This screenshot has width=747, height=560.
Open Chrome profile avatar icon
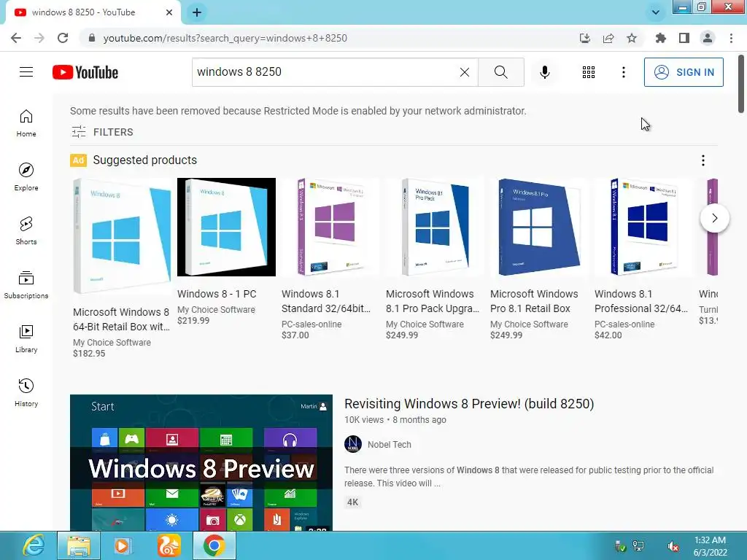[x=708, y=38]
